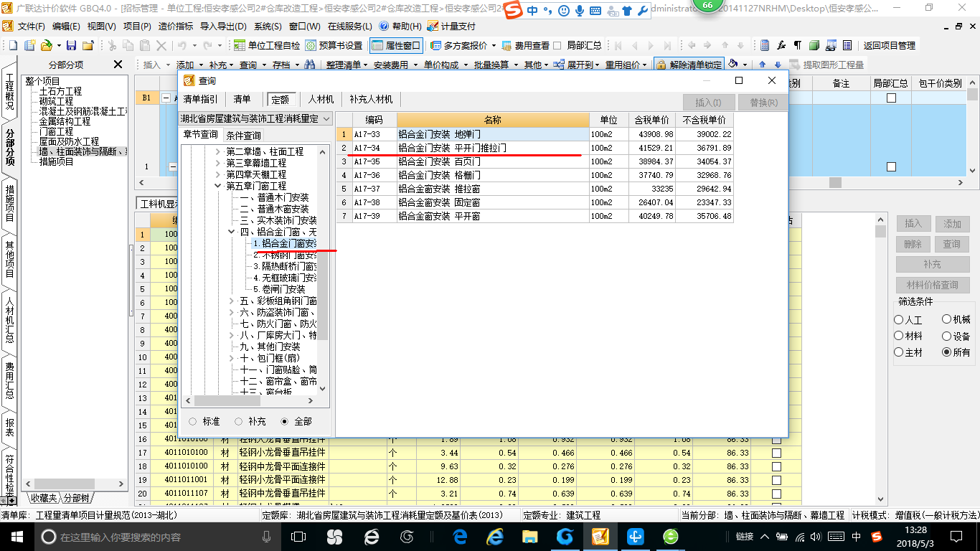Click the blue move-up arrow icon
980x551 pixels.
pos(763,65)
